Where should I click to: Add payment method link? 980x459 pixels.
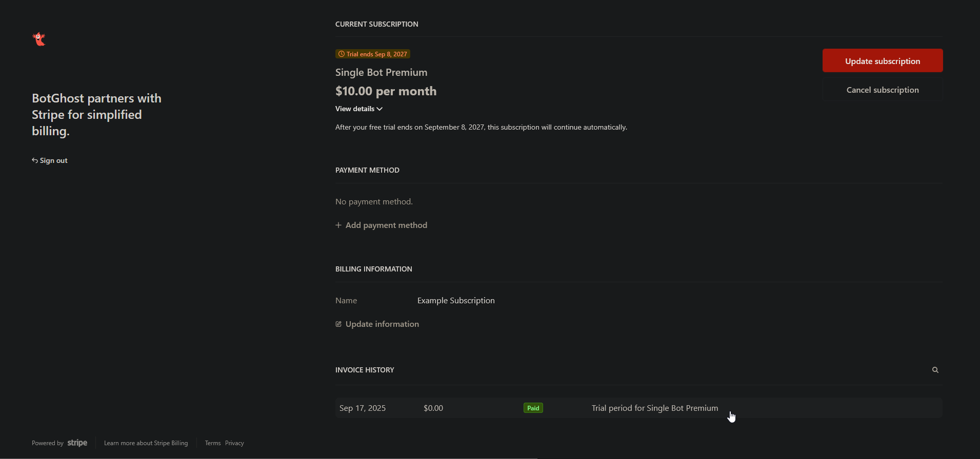386,225
